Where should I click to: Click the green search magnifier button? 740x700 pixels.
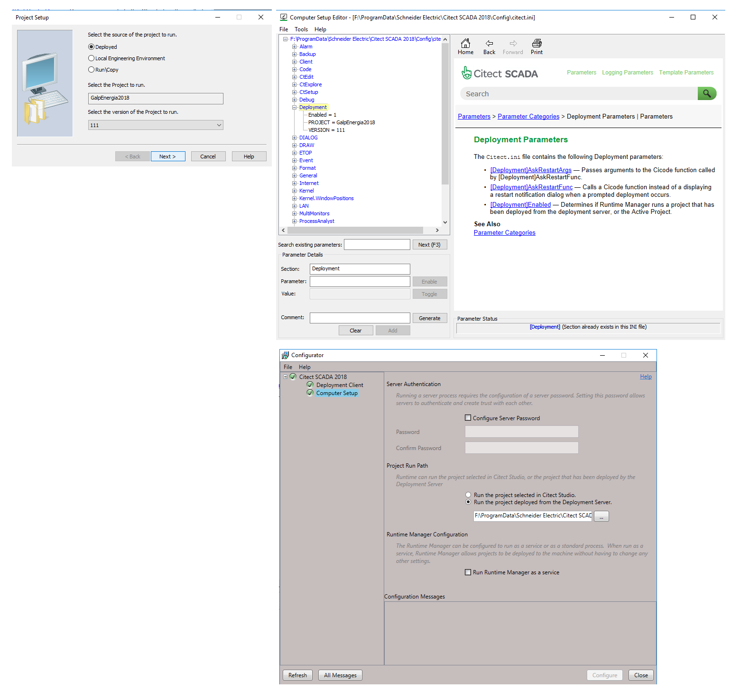[707, 93]
